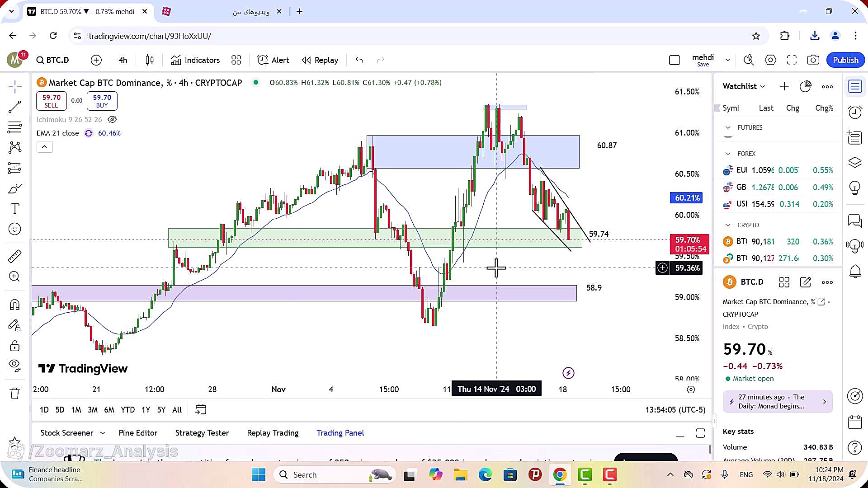The width and height of the screenshot is (868, 488).
Task: Collapse the FOREX watchlist section
Action: click(728, 154)
